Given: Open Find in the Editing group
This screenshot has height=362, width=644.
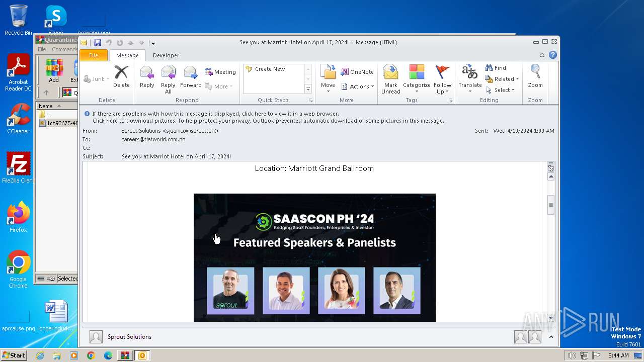Looking at the screenshot, I should (496, 68).
